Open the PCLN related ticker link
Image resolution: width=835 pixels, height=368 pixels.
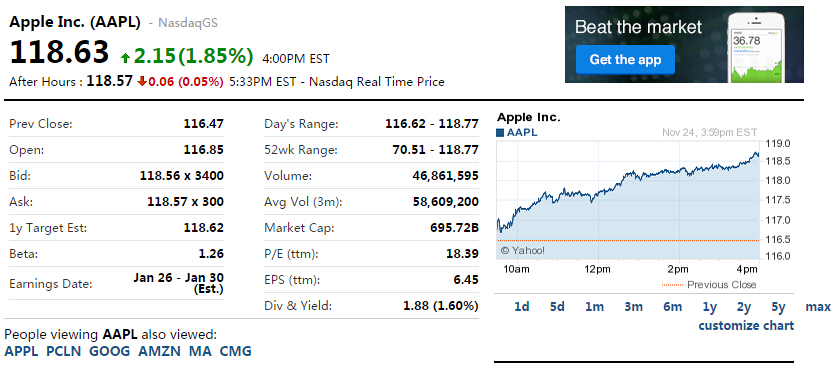63,351
